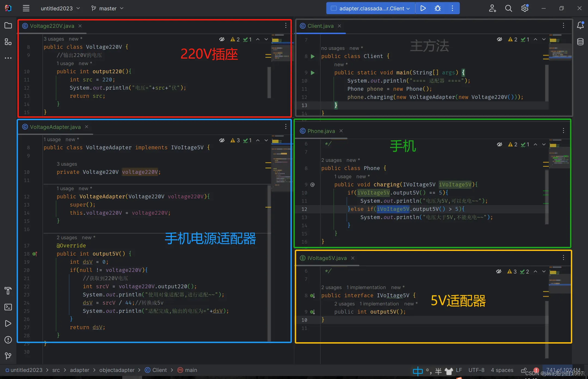
Task: Toggle reader mode eye in Phone.java editor
Action: tap(499, 144)
